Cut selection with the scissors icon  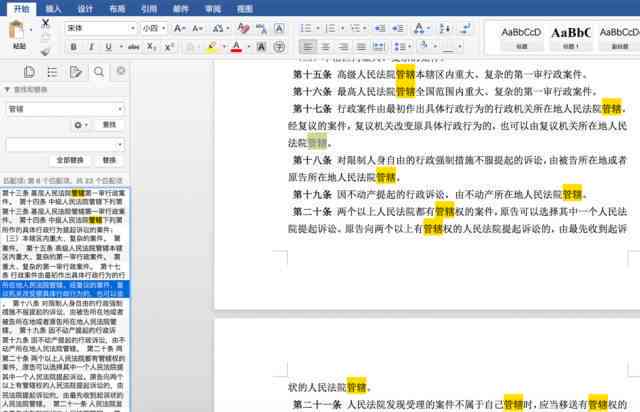45,23
